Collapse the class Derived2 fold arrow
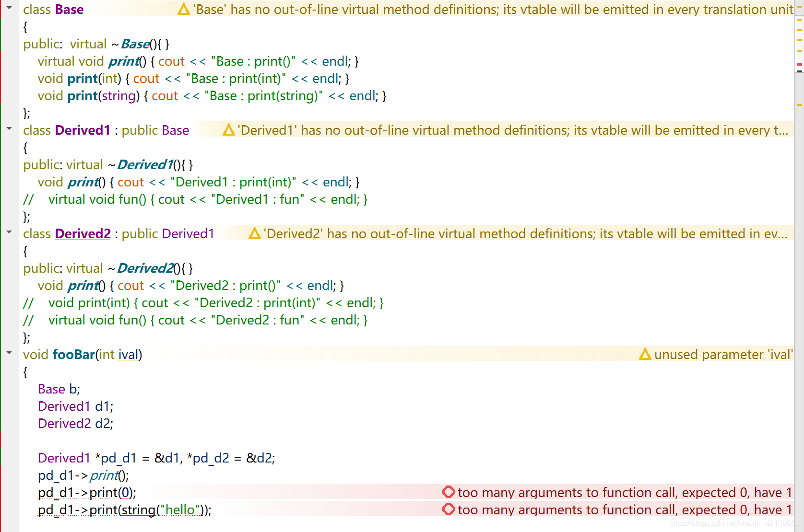The height and width of the screenshot is (532, 804). pos(9,232)
